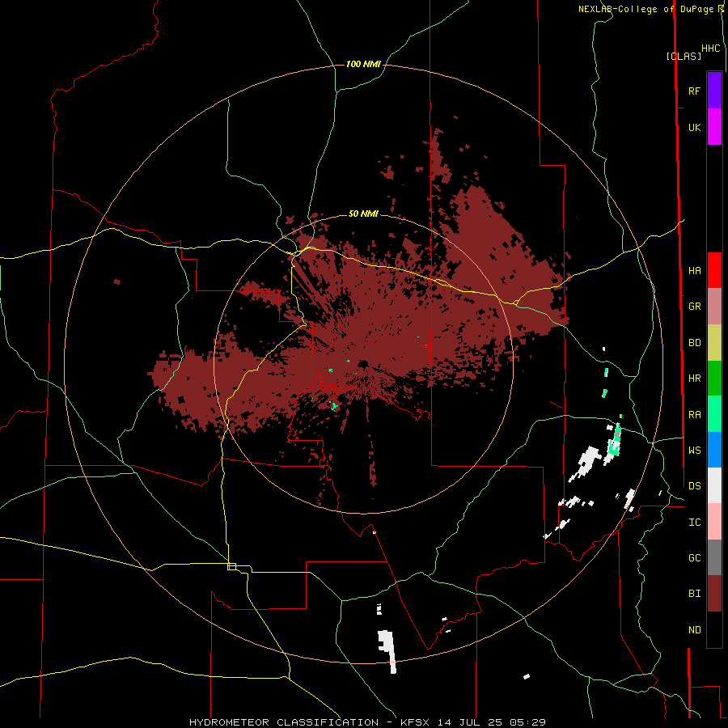This screenshot has width=728, height=728.
Task: Click the '100 NMI' range ring label
Action: (x=363, y=64)
